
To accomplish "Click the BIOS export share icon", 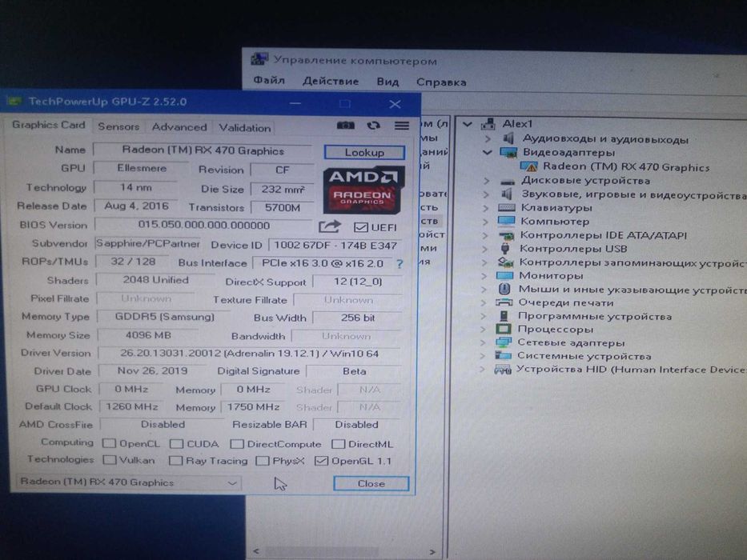I will click(330, 226).
